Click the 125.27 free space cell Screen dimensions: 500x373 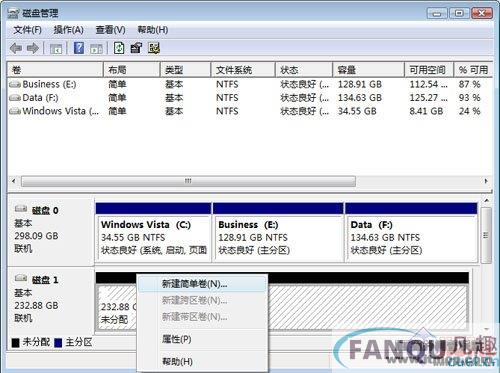pyautogui.click(x=428, y=98)
